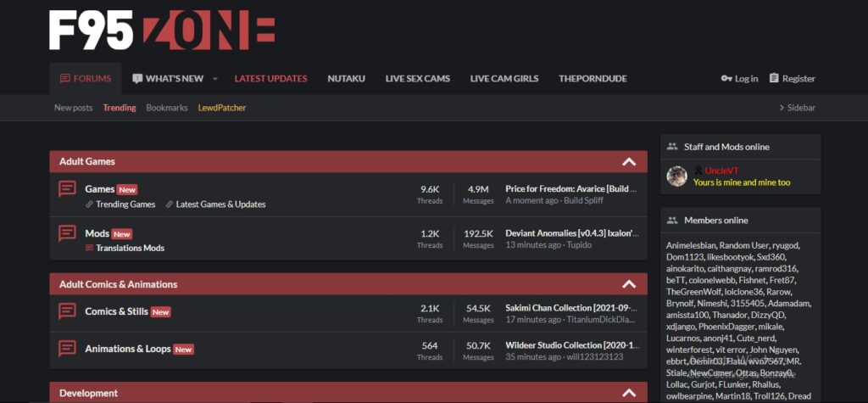
Task: Click the Mods 'New' badge
Action: pyautogui.click(x=122, y=234)
